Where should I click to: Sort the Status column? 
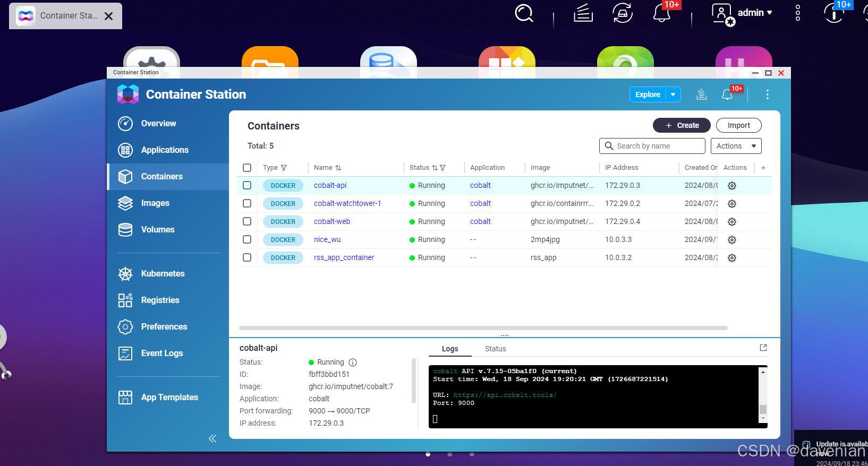[x=435, y=168]
